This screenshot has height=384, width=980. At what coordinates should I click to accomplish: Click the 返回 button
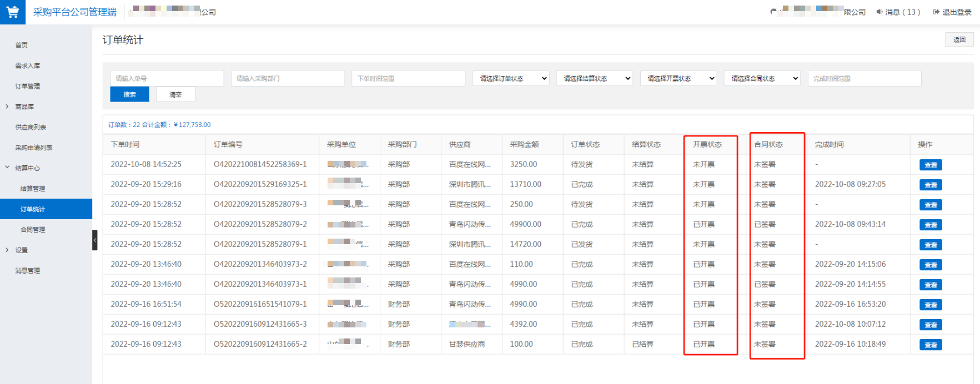click(959, 39)
